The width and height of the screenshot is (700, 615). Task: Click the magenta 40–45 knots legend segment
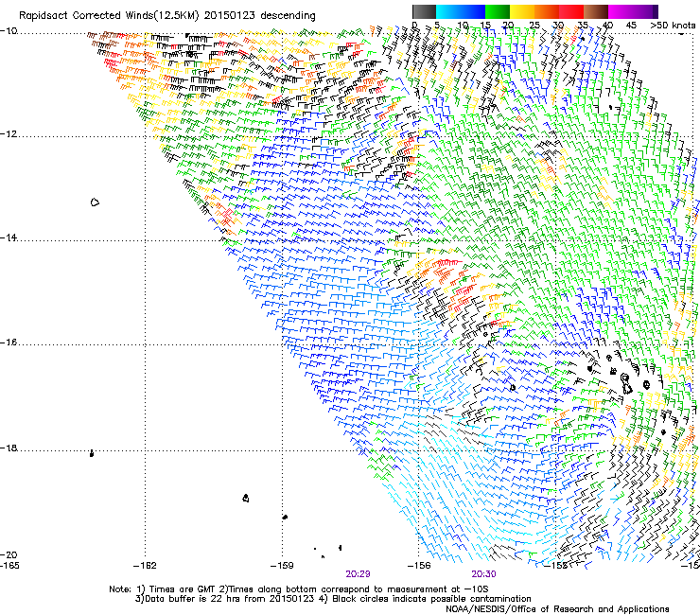(x=621, y=11)
